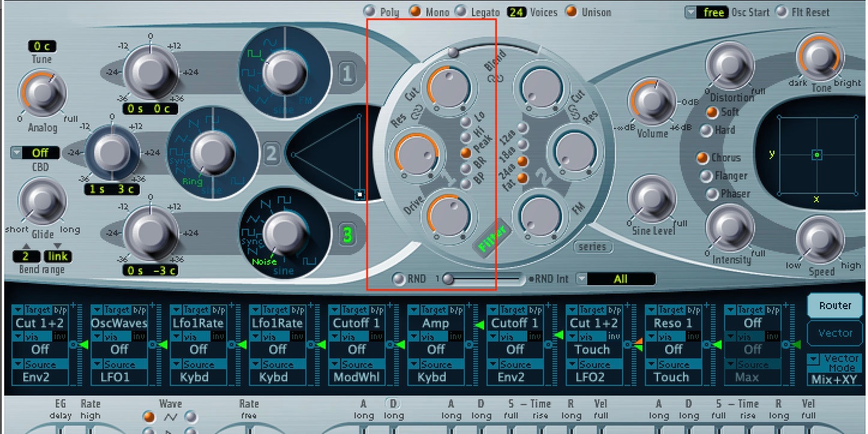The image size is (868, 434).
Task: Click the square handle in the oscillator mix triangle
Action: (359, 194)
